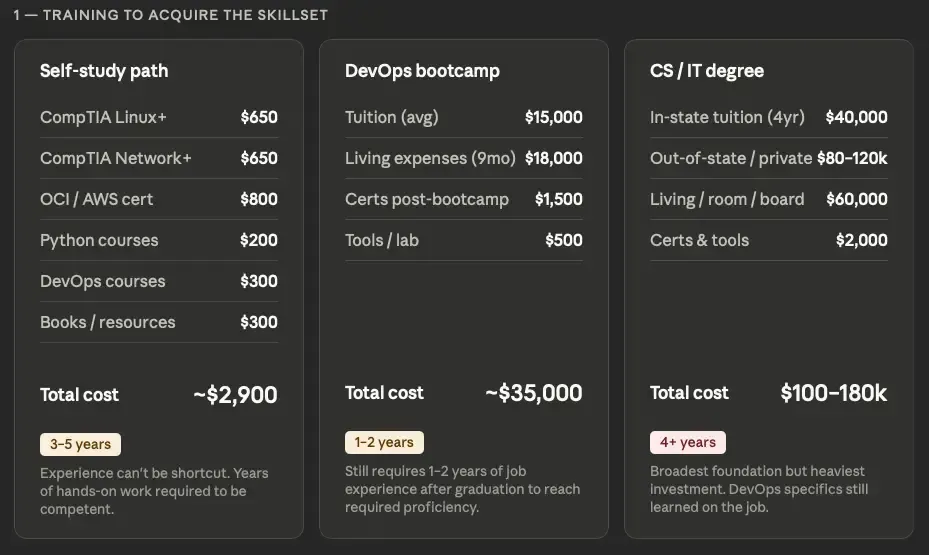This screenshot has width=929, height=555.
Task: Click the Living expenses (9mo) row
Action: point(463,159)
